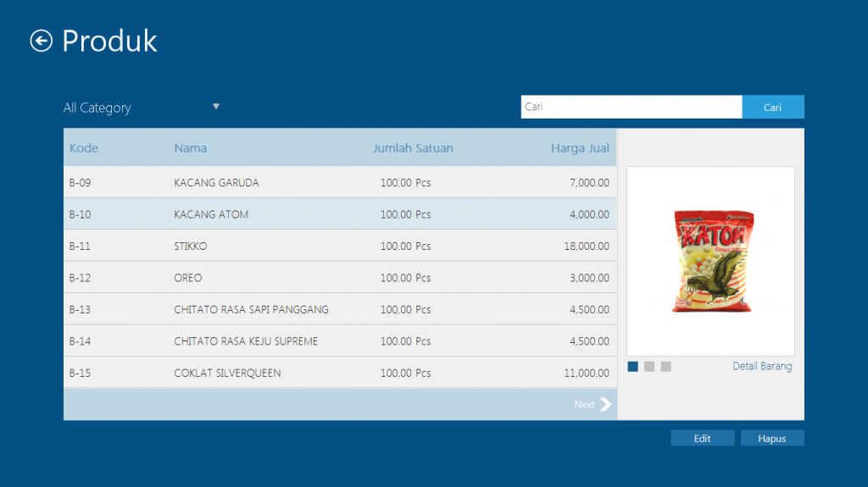The height and width of the screenshot is (487, 868).
Task: Select the third image indicator square
Action: pos(665,366)
